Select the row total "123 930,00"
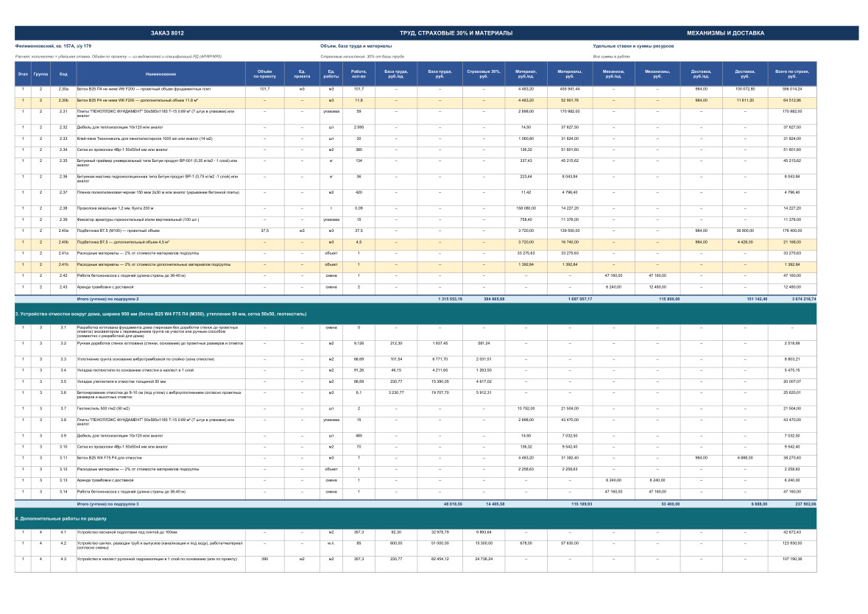Screen dimensions: 868x614 [792, 543]
